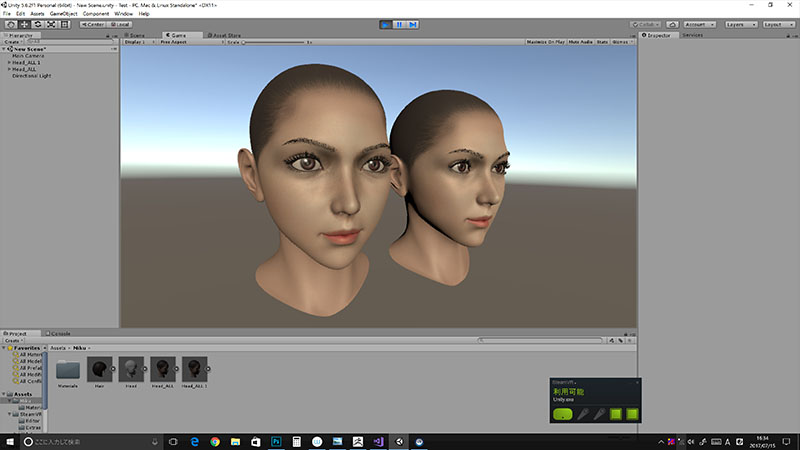Open the Gizmos dropdown
This screenshot has height=450, width=800.
click(x=622, y=42)
